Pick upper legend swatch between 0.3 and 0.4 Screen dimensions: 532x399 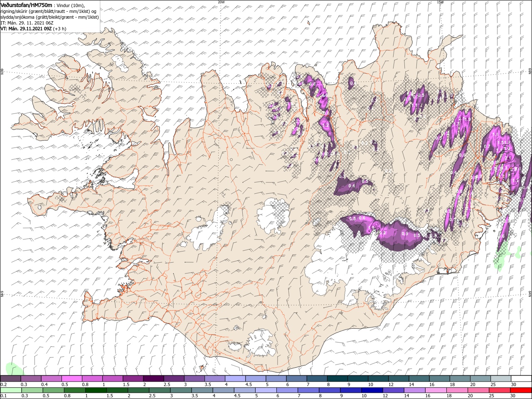[x=31, y=379]
